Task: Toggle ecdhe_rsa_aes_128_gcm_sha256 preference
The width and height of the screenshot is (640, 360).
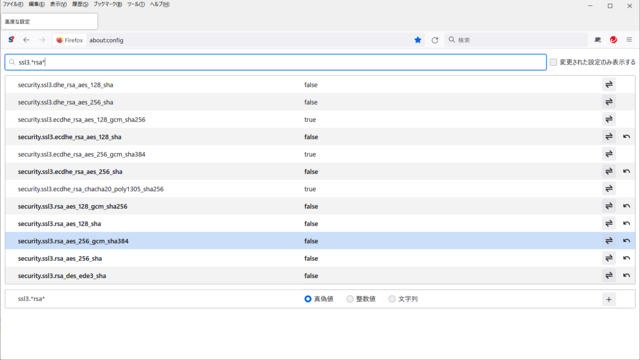Action: (x=609, y=119)
